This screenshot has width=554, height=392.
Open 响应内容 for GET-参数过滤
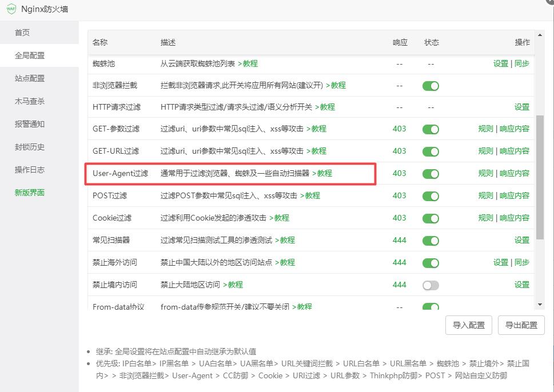point(515,129)
